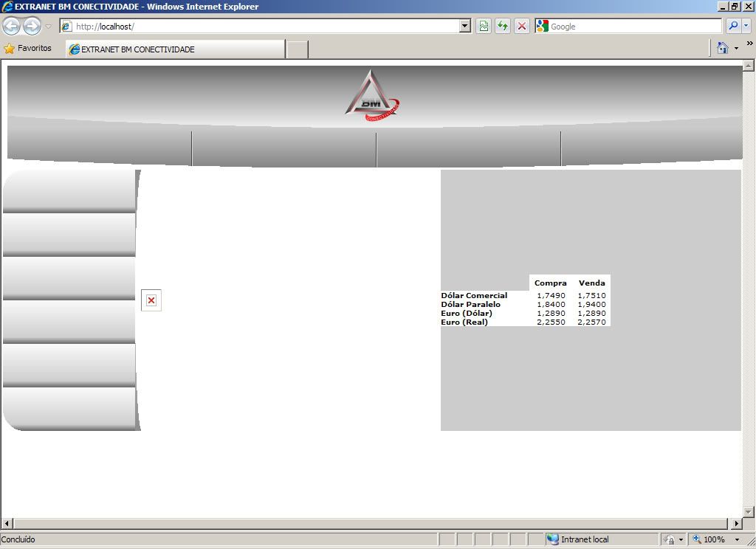Click the Google search input box
This screenshot has height=549, width=756.
[633, 27]
